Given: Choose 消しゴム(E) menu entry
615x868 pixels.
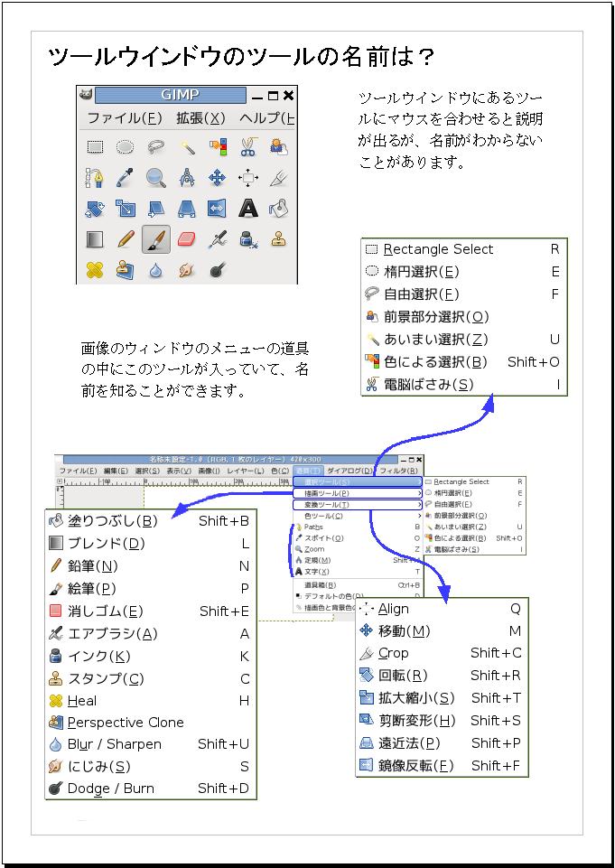Looking at the screenshot, I should 149,611.
